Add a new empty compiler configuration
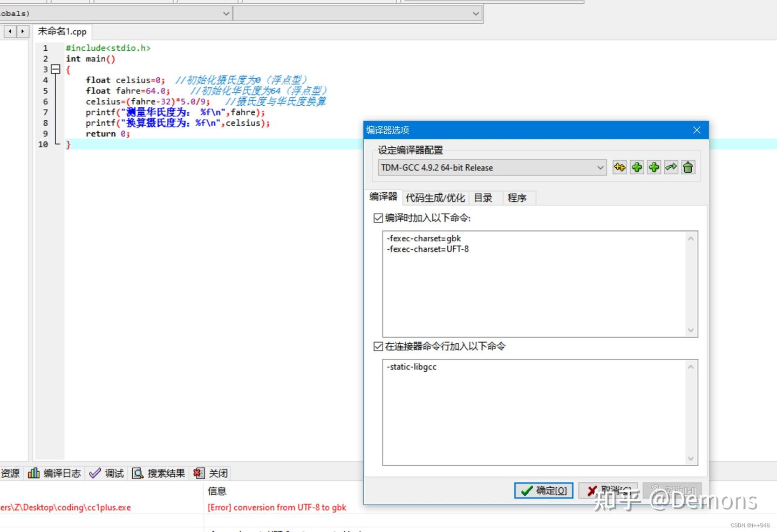Screen dimensions: 777x532 (x=636, y=167)
